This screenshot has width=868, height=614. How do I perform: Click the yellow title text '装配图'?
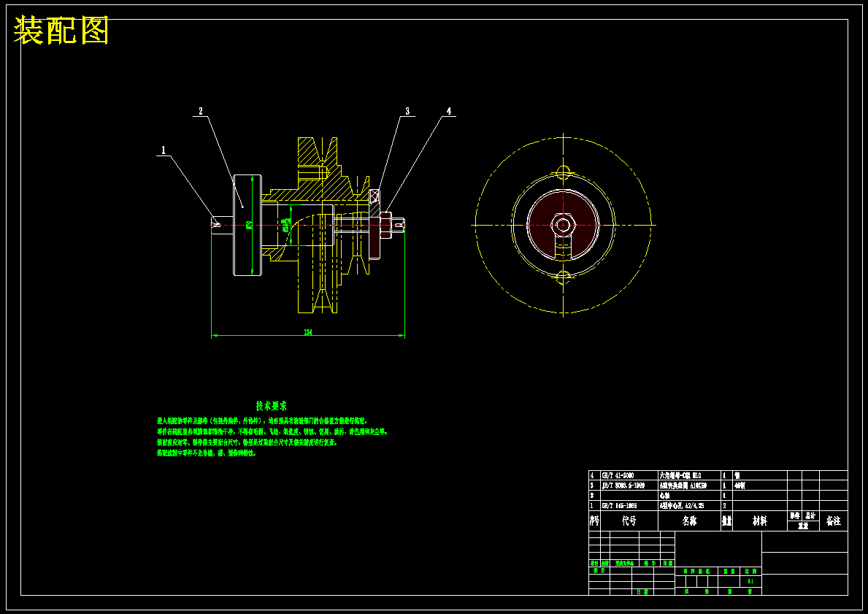tap(61, 31)
